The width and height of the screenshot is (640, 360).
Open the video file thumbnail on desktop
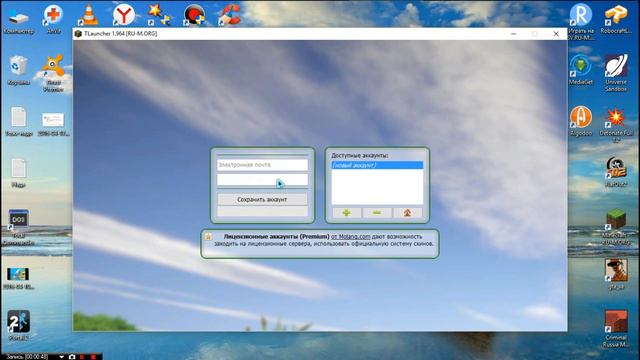(x=18, y=278)
